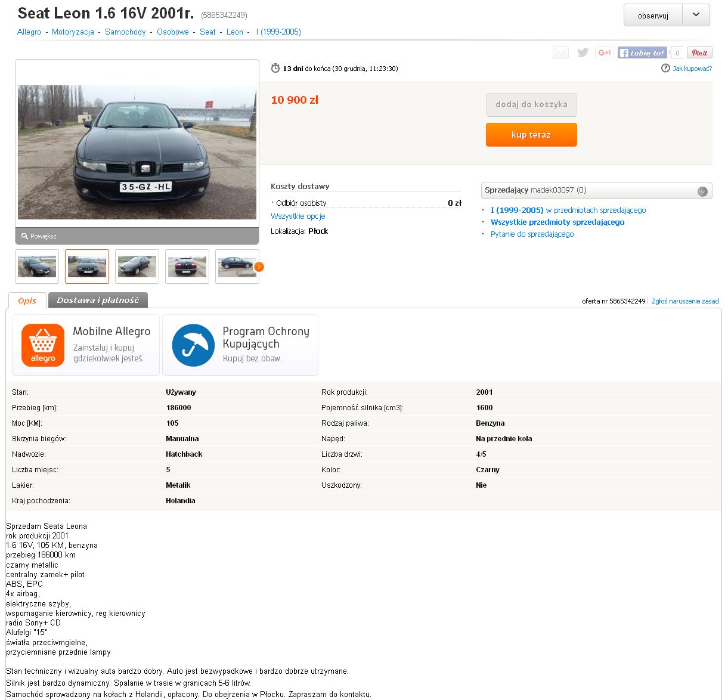Open Wszystkie opcje delivery link
The image size is (728, 700).
pyautogui.click(x=298, y=216)
